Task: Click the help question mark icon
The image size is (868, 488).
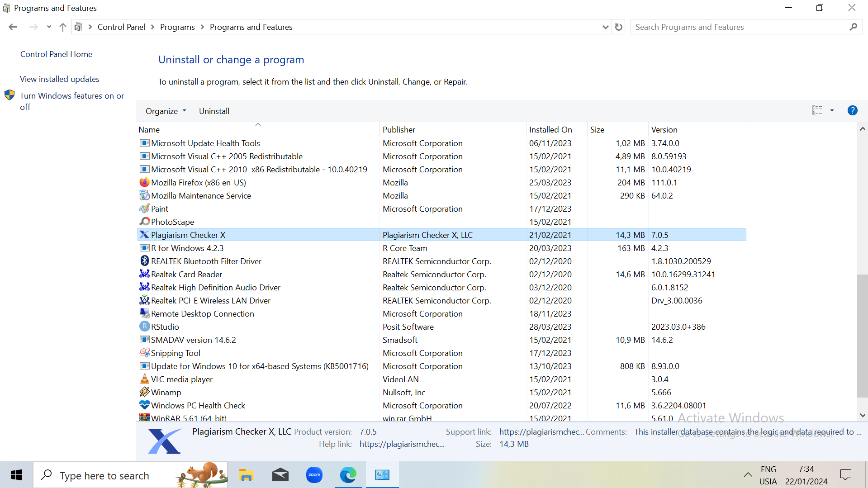Action: pyautogui.click(x=852, y=110)
